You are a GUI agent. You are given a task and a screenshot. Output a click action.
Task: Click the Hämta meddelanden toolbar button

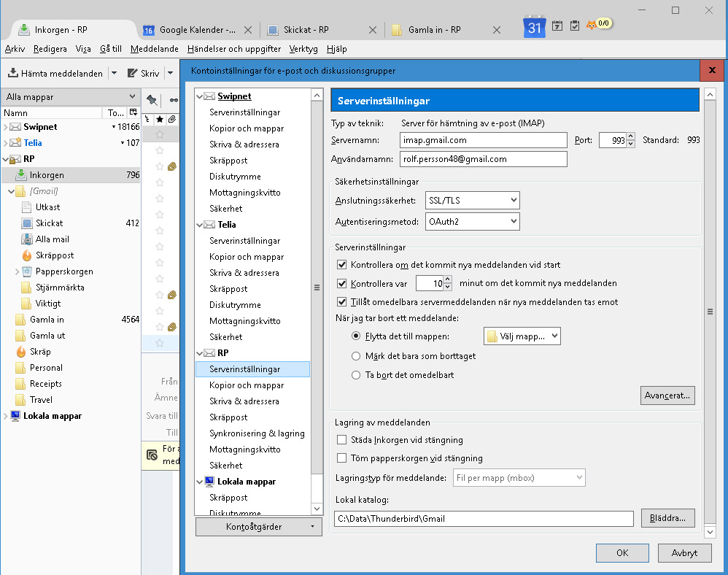coord(55,73)
